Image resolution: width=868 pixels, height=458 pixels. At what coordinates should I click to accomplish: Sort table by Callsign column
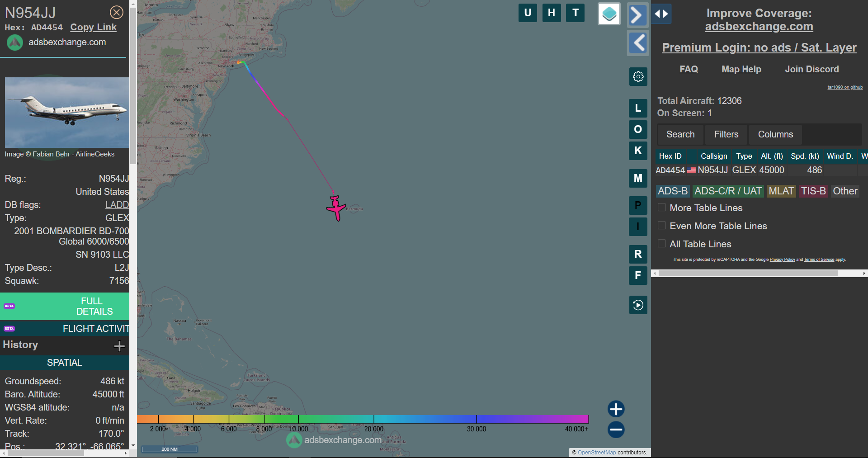click(714, 156)
